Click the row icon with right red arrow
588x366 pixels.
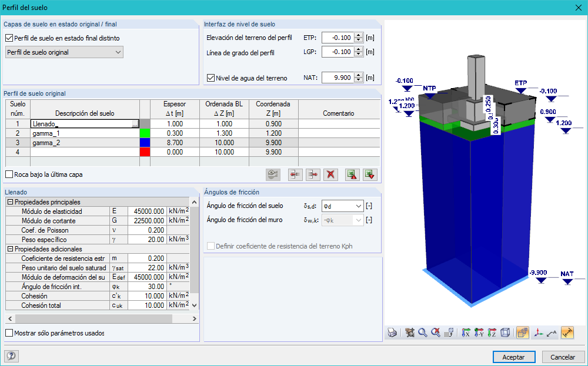tap(313, 174)
